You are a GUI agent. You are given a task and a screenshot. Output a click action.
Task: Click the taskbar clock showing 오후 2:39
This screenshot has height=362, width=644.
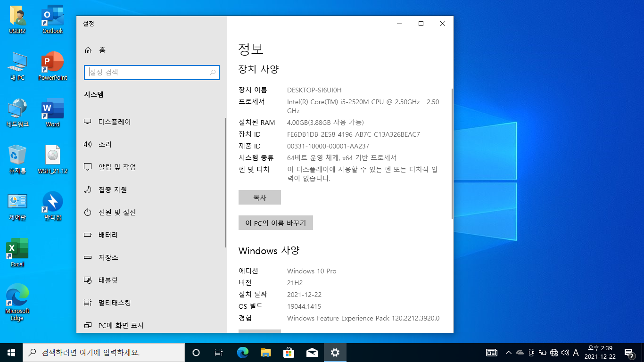click(600, 353)
